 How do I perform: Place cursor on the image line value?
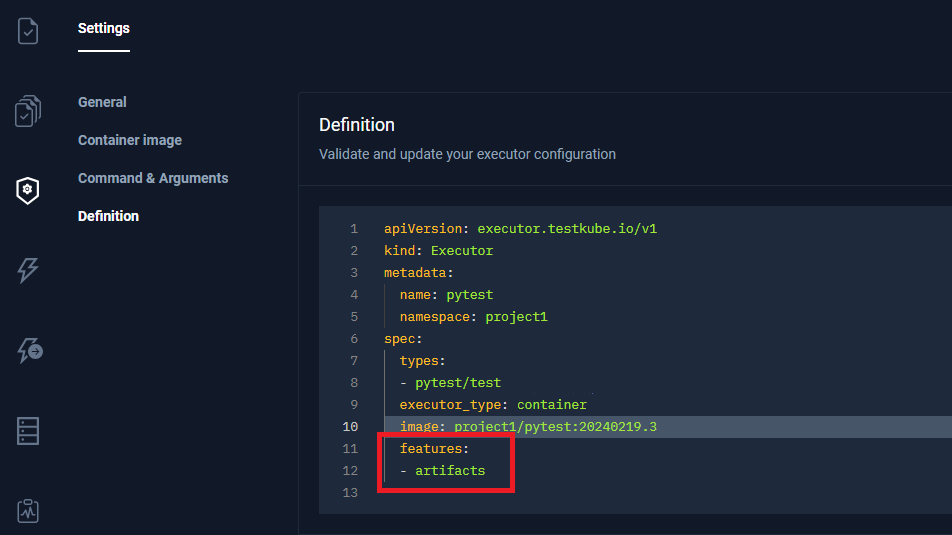[x=555, y=427]
